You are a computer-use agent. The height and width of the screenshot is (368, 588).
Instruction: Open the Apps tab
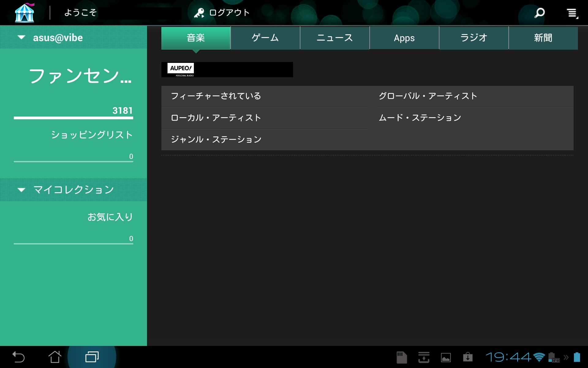pos(404,38)
